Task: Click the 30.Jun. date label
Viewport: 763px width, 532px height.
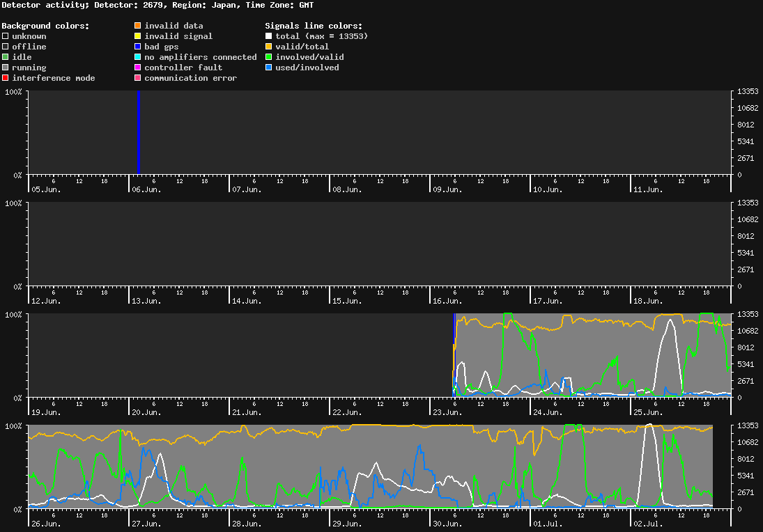Action: pyautogui.click(x=447, y=524)
